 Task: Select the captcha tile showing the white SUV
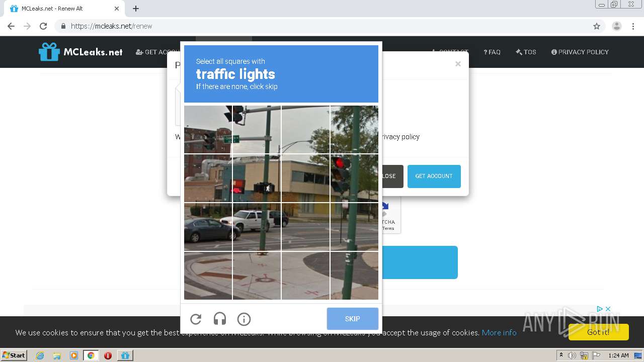257,227
